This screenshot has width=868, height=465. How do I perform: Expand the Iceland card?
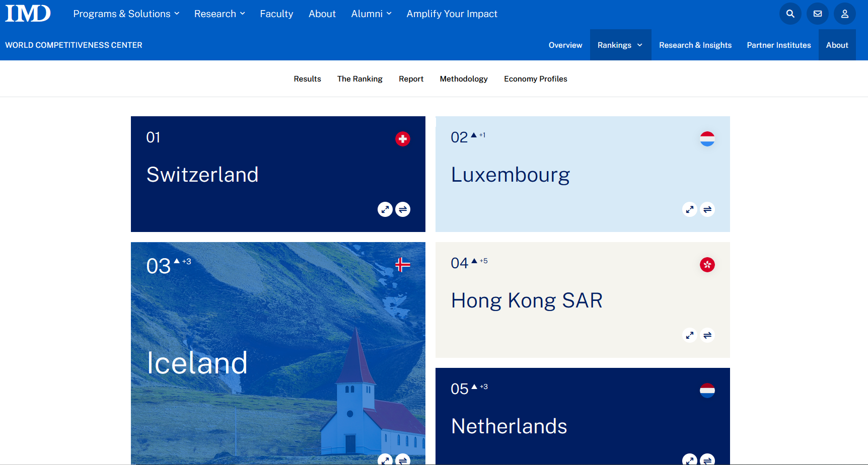pos(385,460)
